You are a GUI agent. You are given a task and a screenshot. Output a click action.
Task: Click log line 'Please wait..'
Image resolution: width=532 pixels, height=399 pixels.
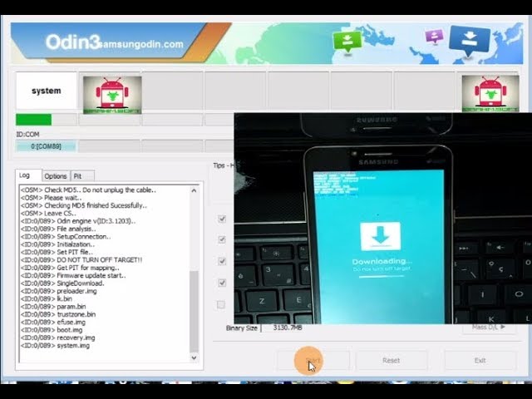click(51, 198)
